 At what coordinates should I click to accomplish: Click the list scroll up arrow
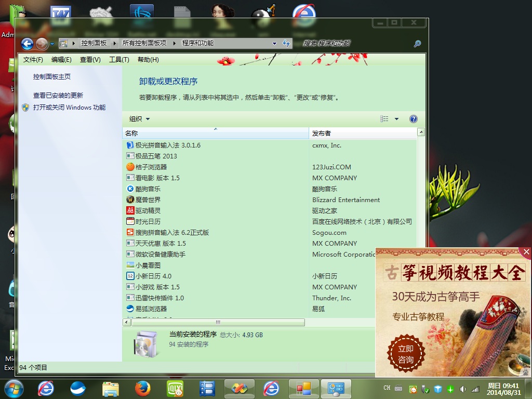click(421, 132)
